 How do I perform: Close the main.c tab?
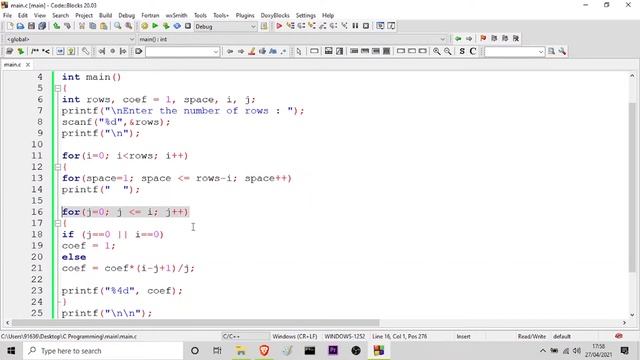click(28, 65)
